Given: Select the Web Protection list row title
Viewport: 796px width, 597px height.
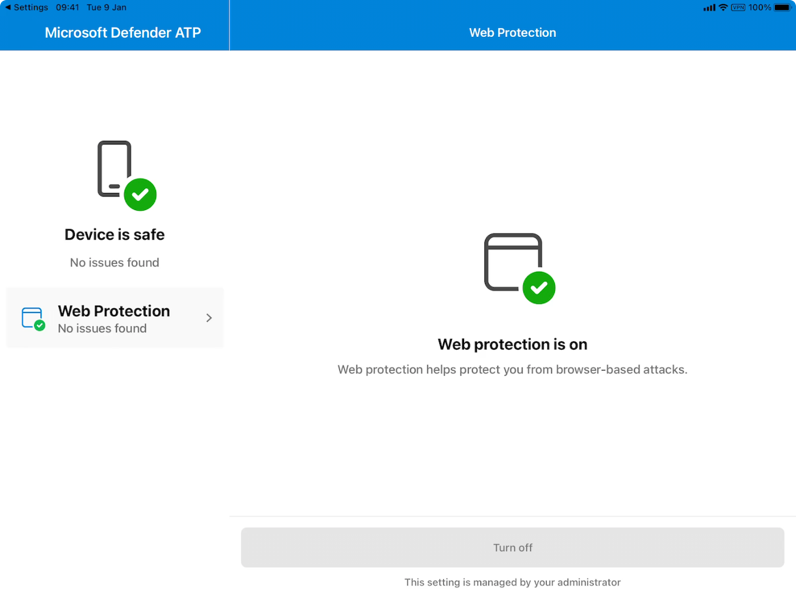Looking at the screenshot, I should pos(114,310).
